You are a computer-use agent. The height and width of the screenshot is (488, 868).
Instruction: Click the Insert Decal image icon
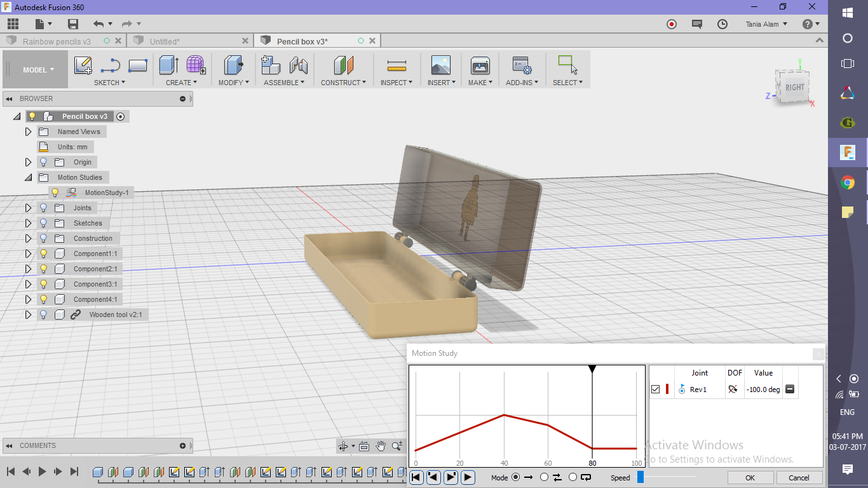tap(440, 65)
